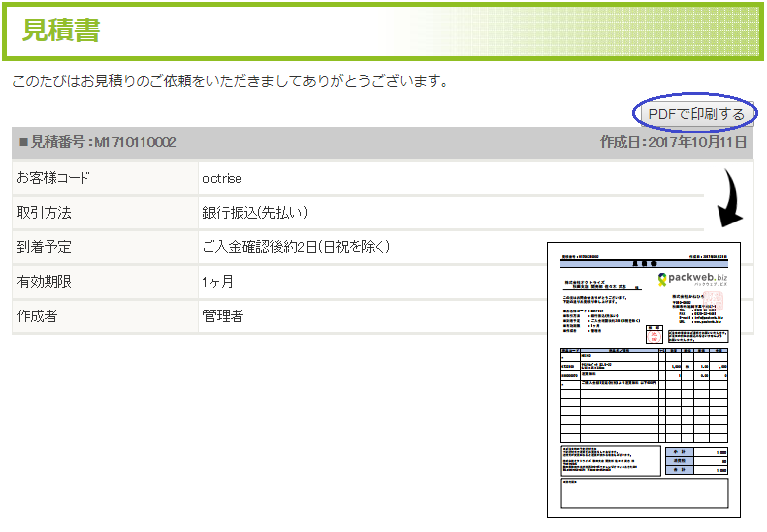The height and width of the screenshot is (532, 767).
Task: Click the 有効期限 row label
Action: coord(45,282)
